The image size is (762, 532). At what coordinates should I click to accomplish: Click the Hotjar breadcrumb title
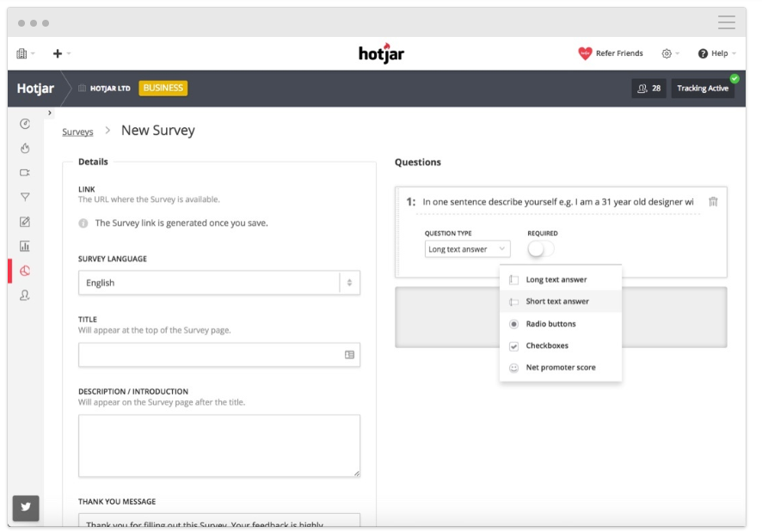[x=35, y=89]
